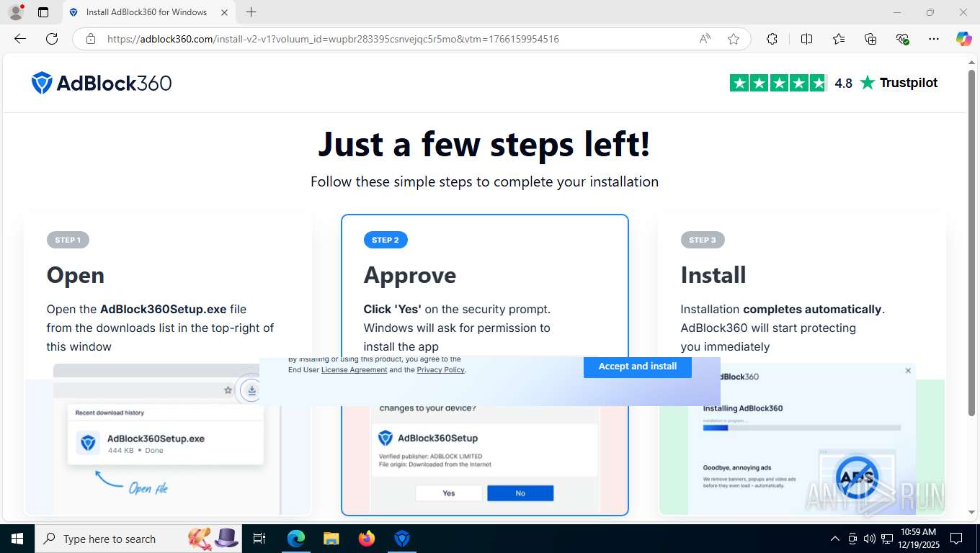Click the taskbar search box

tap(138, 539)
